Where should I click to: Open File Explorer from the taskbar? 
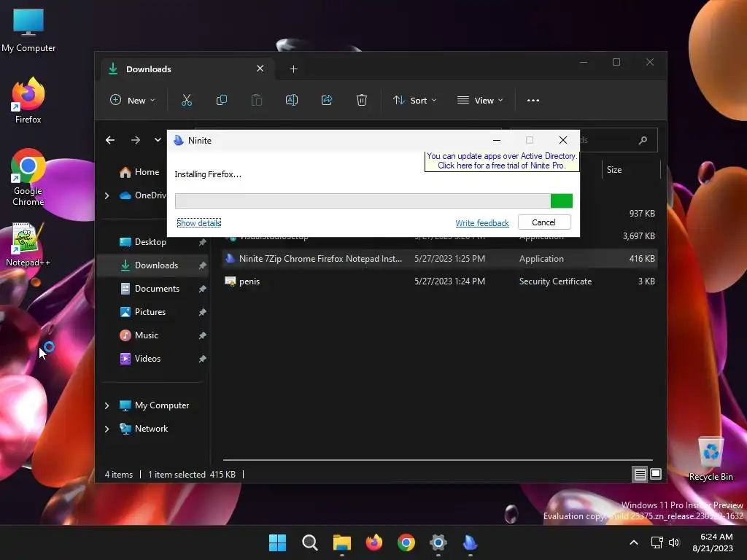(341, 542)
